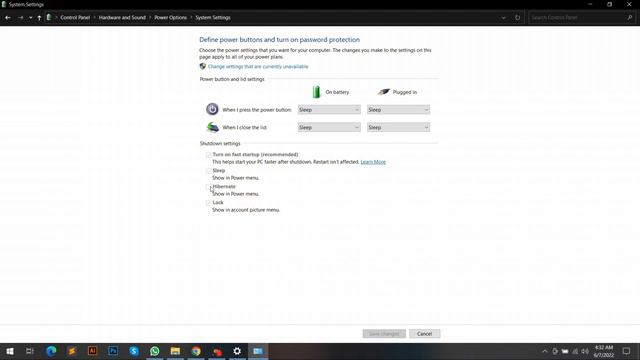This screenshot has height=360, width=640.
Task: Open close the lid Plugged in dropdown
Action: (398, 127)
